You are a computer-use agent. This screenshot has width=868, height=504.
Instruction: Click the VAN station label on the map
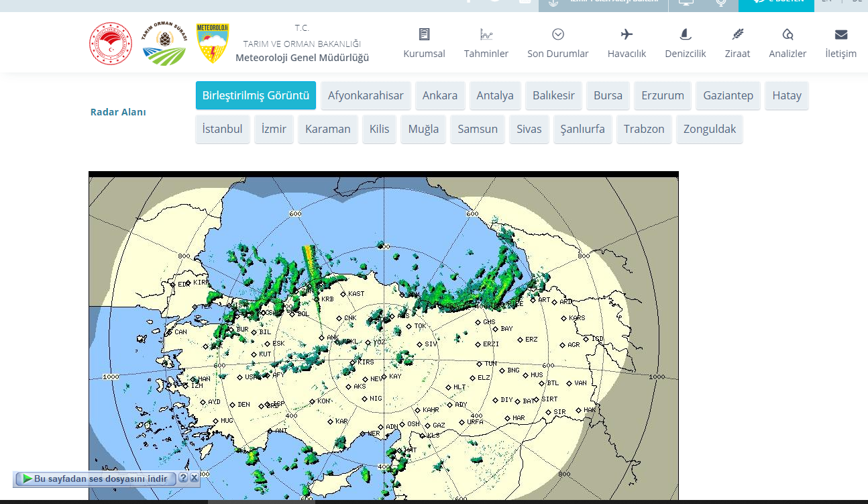coord(581,383)
